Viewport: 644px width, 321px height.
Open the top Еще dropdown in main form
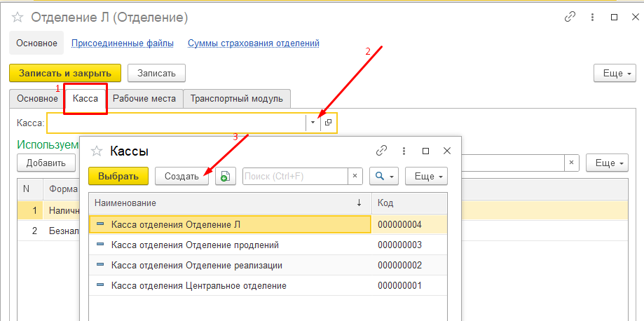pyautogui.click(x=614, y=73)
